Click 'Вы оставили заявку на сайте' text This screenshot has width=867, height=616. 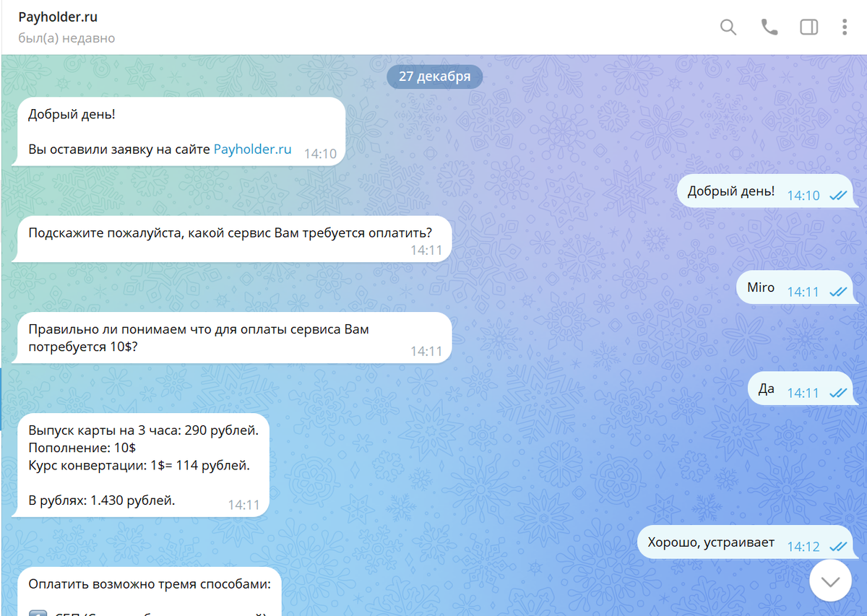click(119, 149)
